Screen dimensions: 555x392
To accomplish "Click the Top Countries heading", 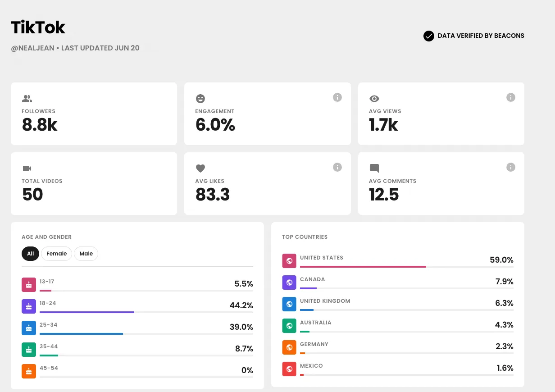I will pos(305,237).
